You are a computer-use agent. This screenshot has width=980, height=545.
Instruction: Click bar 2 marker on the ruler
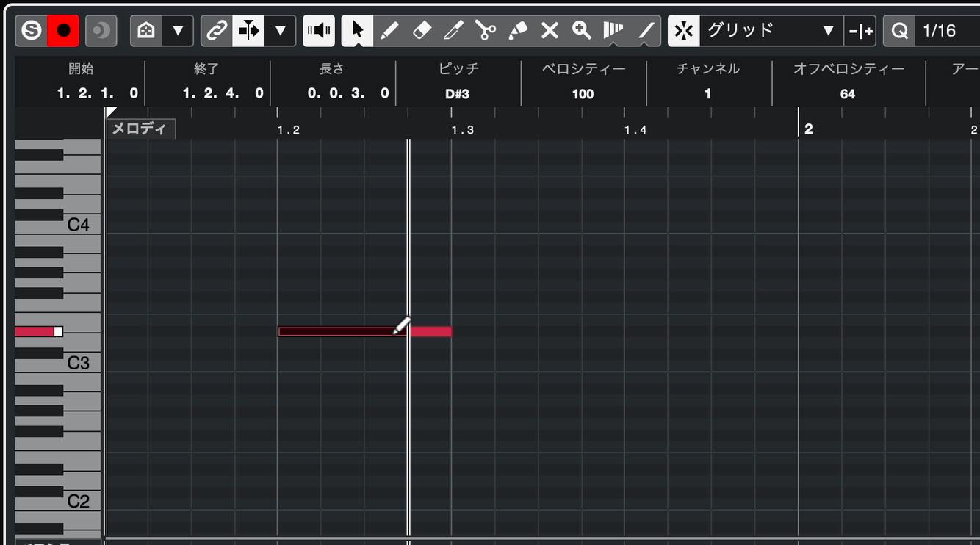[808, 129]
